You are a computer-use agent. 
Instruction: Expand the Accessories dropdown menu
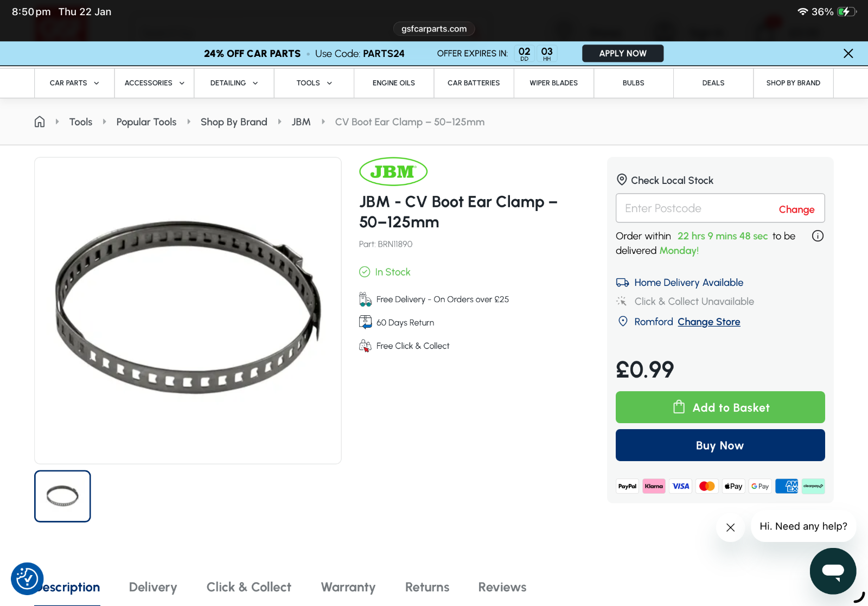pos(154,83)
